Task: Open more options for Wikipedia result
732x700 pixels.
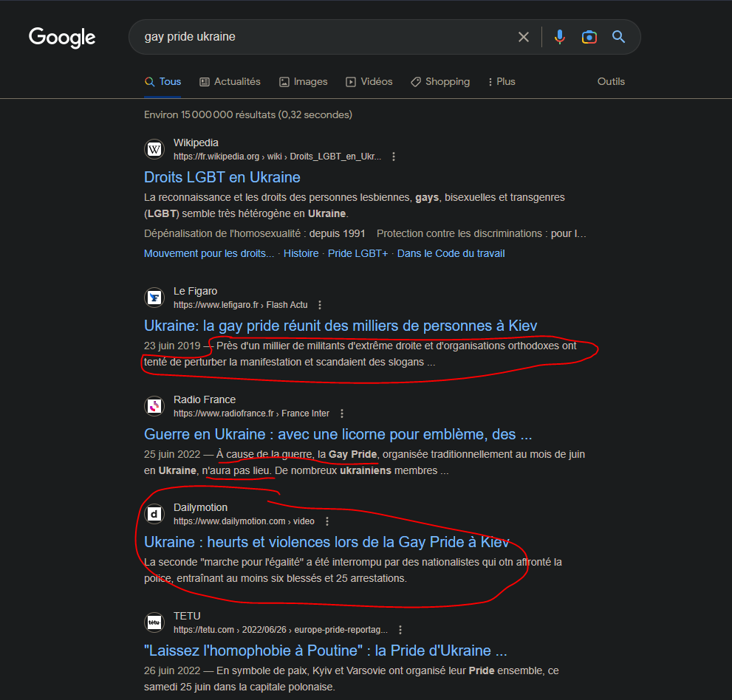Action: point(394,157)
